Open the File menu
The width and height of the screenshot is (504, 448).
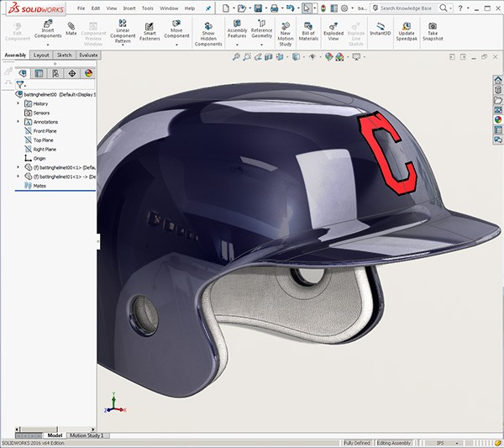click(81, 8)
